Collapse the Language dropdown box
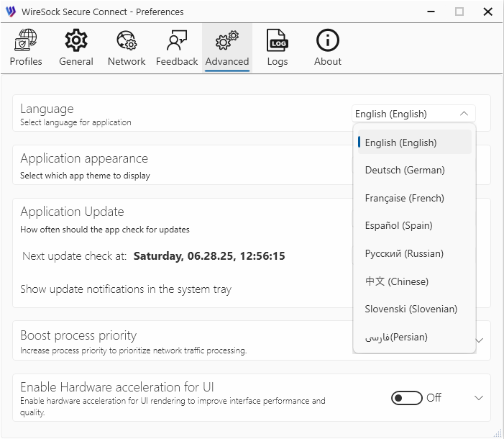 pos(413,114)
